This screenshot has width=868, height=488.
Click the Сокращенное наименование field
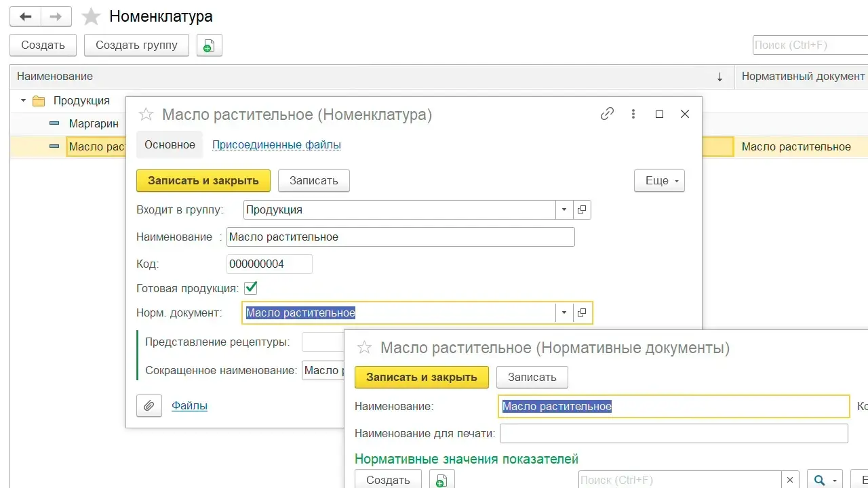323,371
